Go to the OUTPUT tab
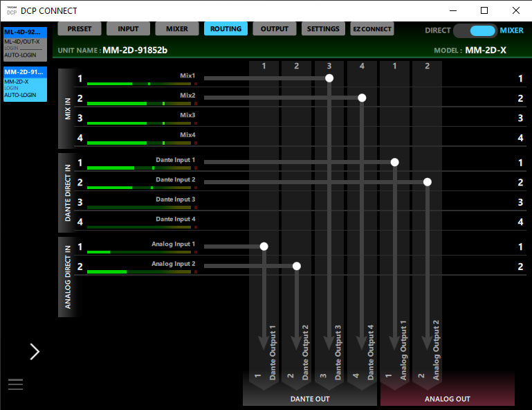532x410 pixels. [x=275, y=29]
